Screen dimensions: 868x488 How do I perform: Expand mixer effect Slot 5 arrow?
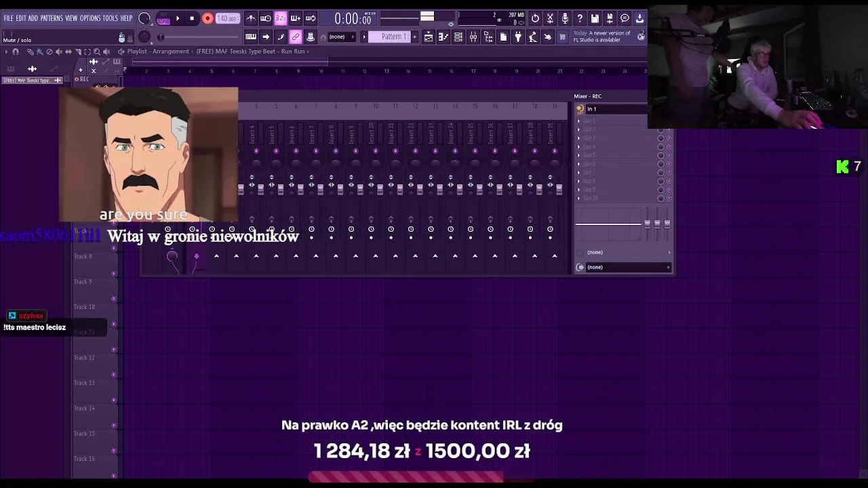coord(579,155)
